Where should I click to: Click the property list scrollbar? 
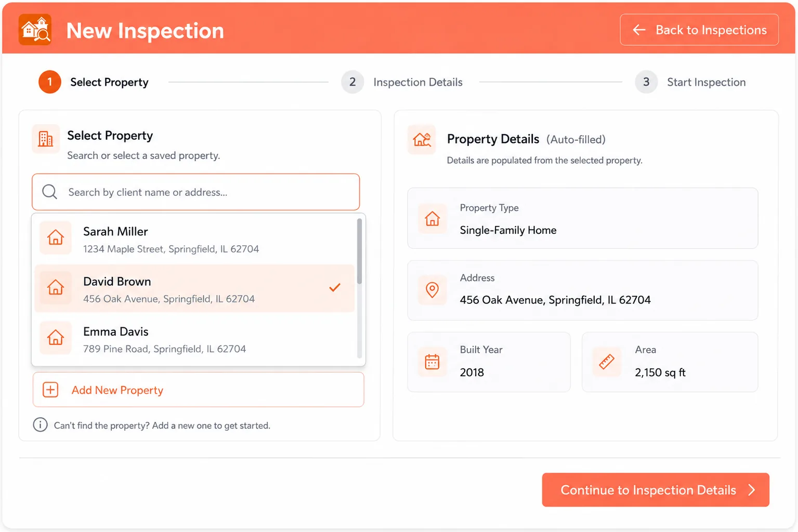coord(359,251)
